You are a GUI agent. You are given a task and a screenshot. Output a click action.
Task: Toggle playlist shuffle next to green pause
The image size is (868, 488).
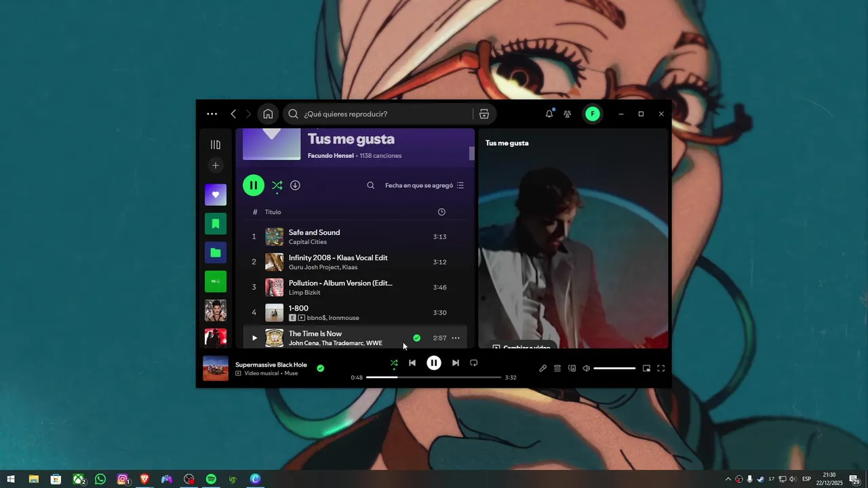coord(277,185)
